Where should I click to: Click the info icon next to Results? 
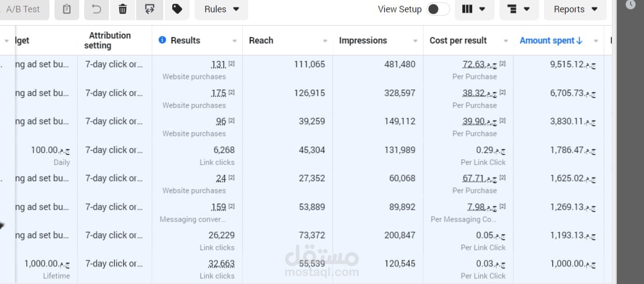[162, 40]
